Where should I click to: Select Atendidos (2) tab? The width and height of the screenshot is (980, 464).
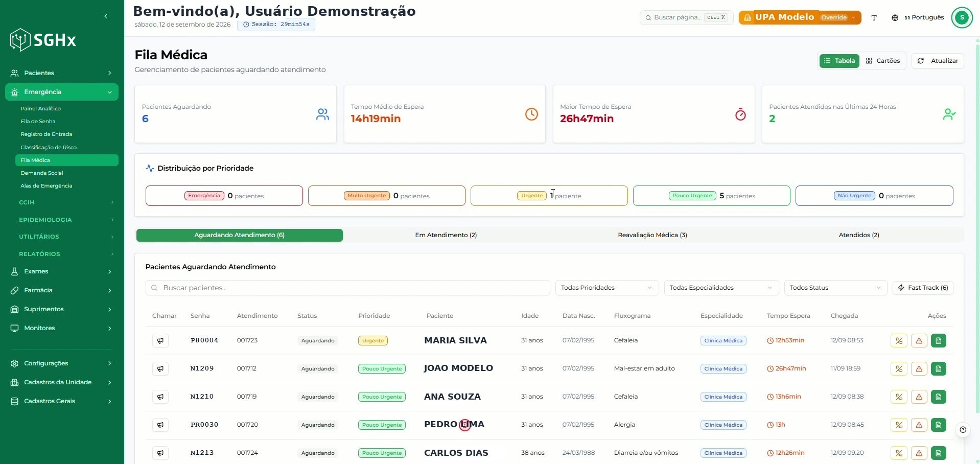[x=859, y=235]
